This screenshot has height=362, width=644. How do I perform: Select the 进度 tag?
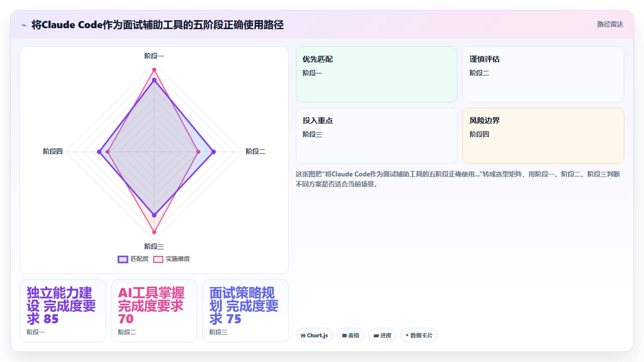tap(382, 335)
